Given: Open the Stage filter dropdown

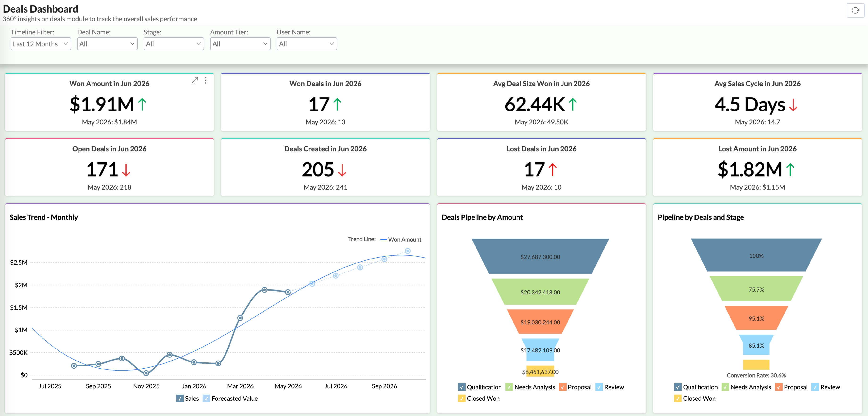Looking at the screenshot, I should [x=174, y=44].
